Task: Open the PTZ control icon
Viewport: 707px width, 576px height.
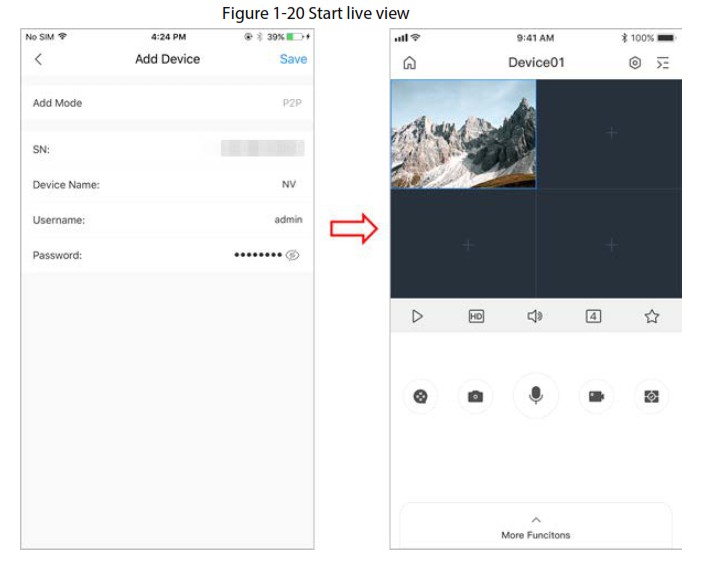Action: pyautogui.click(x=420, y=396)
